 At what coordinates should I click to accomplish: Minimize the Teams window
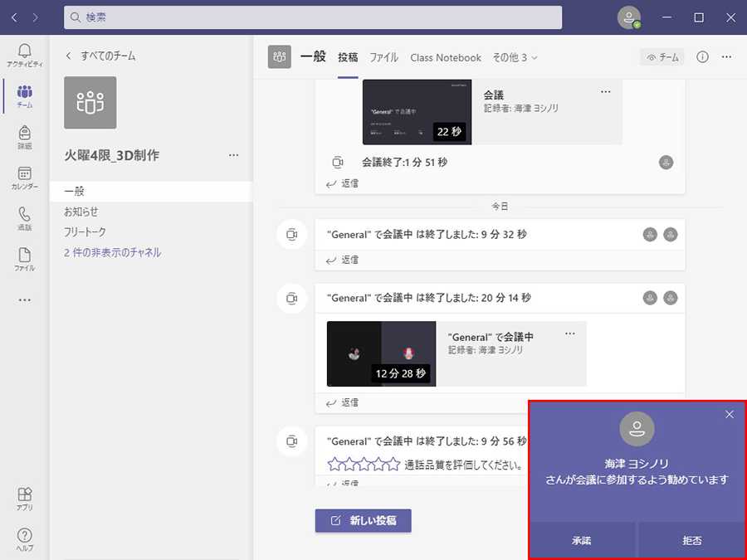(x=667, y=17)
